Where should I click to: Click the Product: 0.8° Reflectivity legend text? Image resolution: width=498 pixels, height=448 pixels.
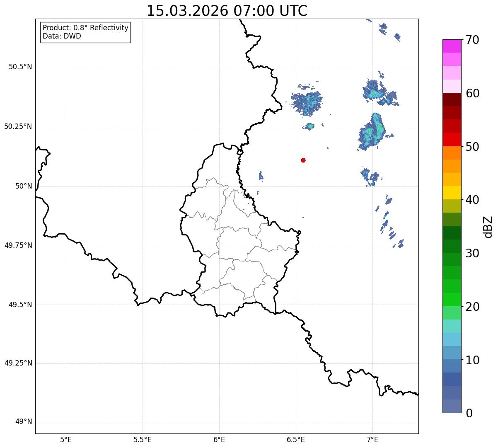click(x=86, y=28)
